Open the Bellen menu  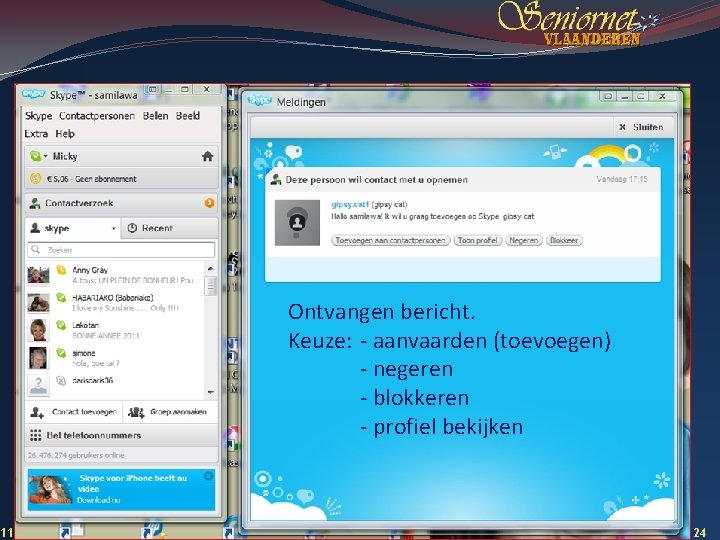tap(156, 116)
